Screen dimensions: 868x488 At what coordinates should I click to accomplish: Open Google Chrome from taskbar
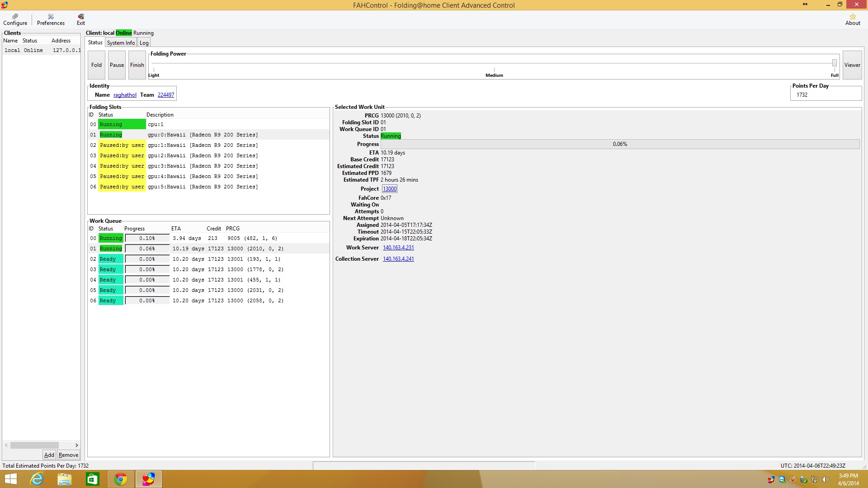[121, 479]
